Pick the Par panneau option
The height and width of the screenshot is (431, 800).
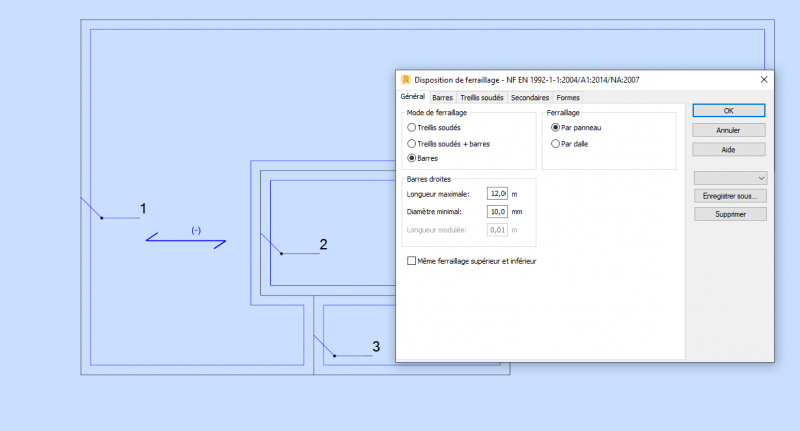point(555,128)
